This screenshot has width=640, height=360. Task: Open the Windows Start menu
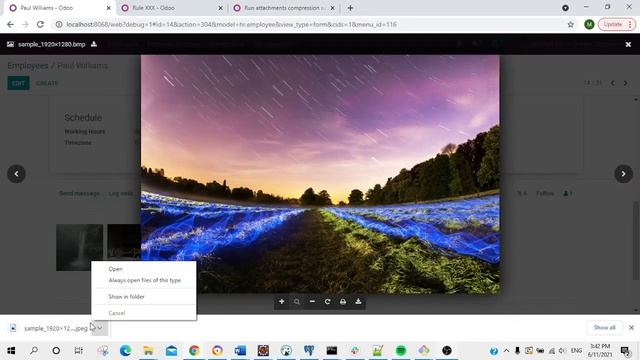pyautogui.click(x=11, y=350)
